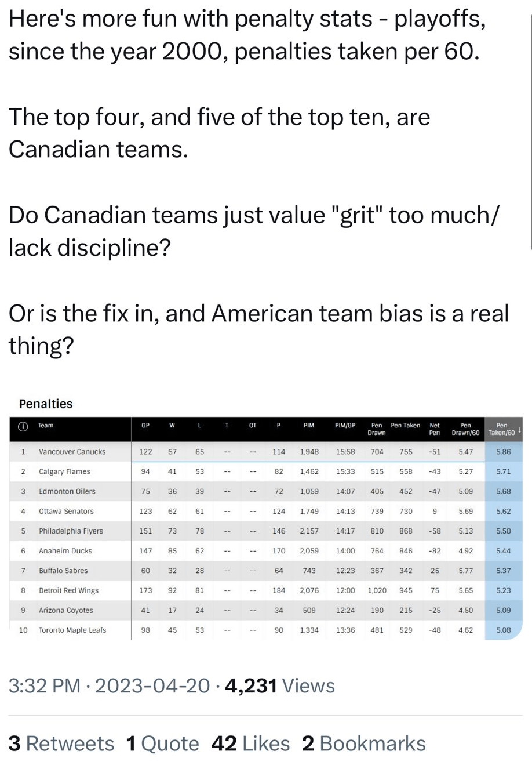Click the GP column header

[x=145, y=426]
